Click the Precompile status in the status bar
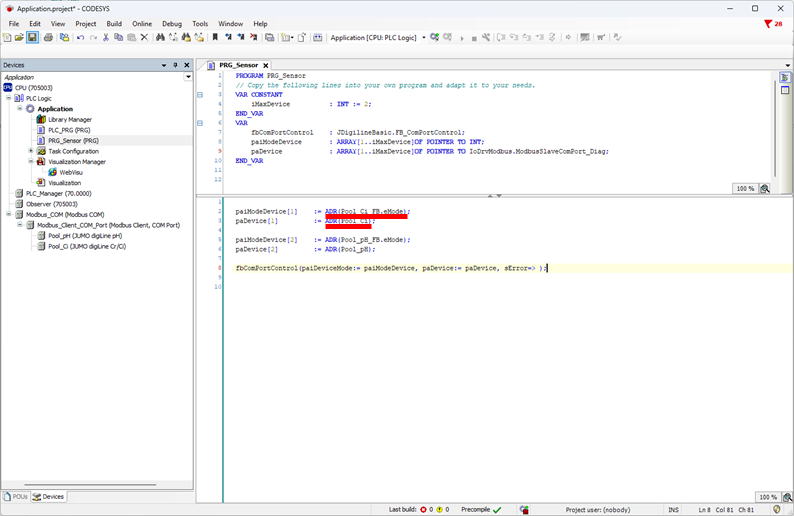This screenshot has height=516, width=794. [x=481, y=510]
